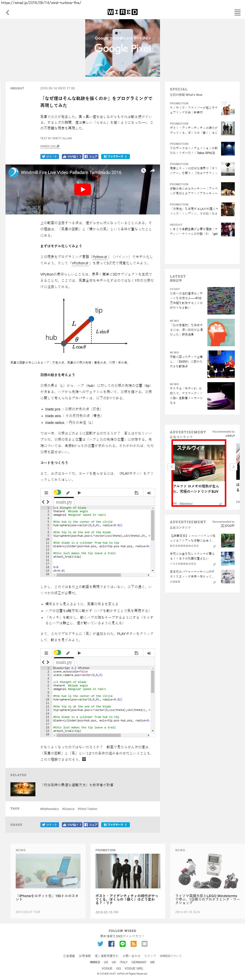245x980 pixels.
Task: Select the main.py tab in the first code editor
Action: tap(64, 502)
